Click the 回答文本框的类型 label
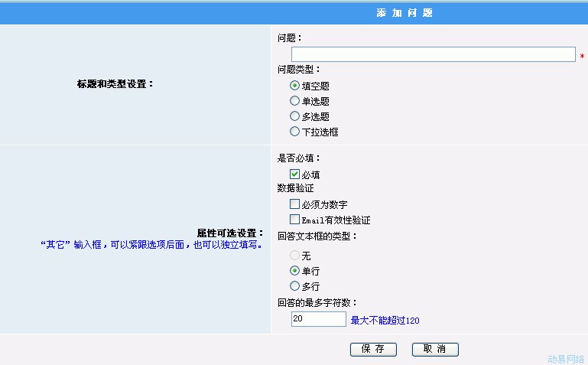The image size is (588, 365). pyautogui.click(x=317, y=236)
